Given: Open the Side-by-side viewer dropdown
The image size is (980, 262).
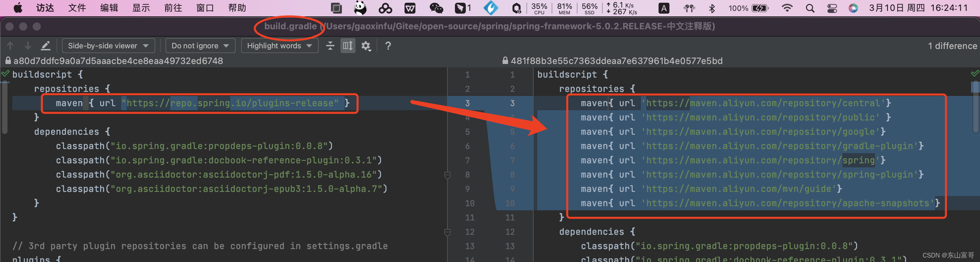Looking at the screenshot, I should point(108,46).
